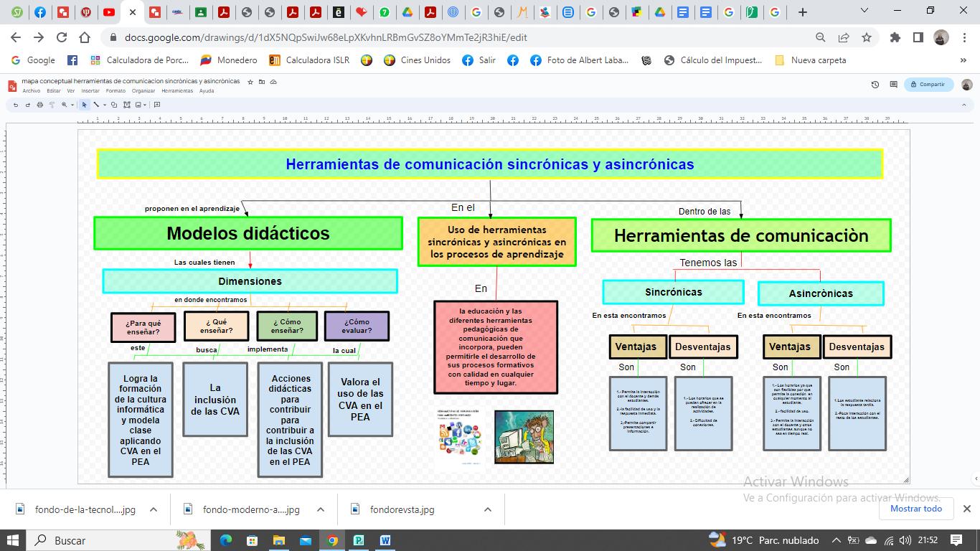Open options for fondorevsta.jpg download
Viewport: 980px width, 551px height.
click(x=487, y=509)
